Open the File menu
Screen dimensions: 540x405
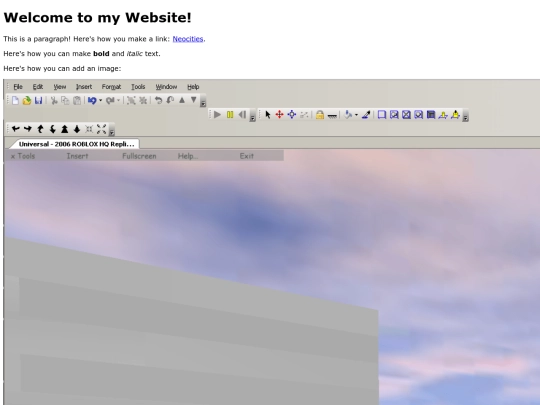click(x=18, y=87)
